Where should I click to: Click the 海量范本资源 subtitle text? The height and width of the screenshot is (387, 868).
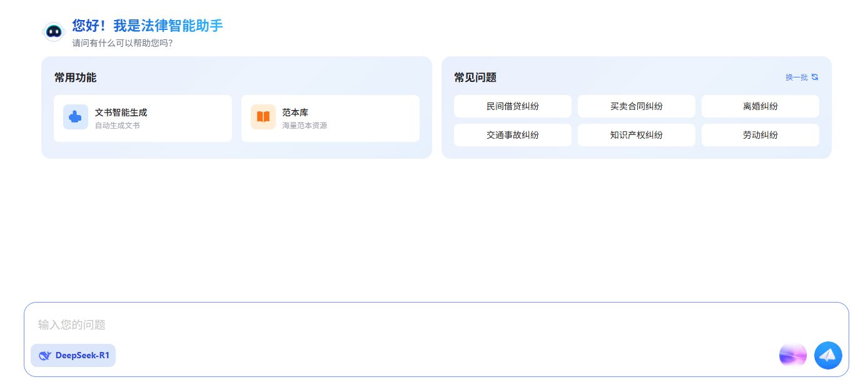coord(305,126)
